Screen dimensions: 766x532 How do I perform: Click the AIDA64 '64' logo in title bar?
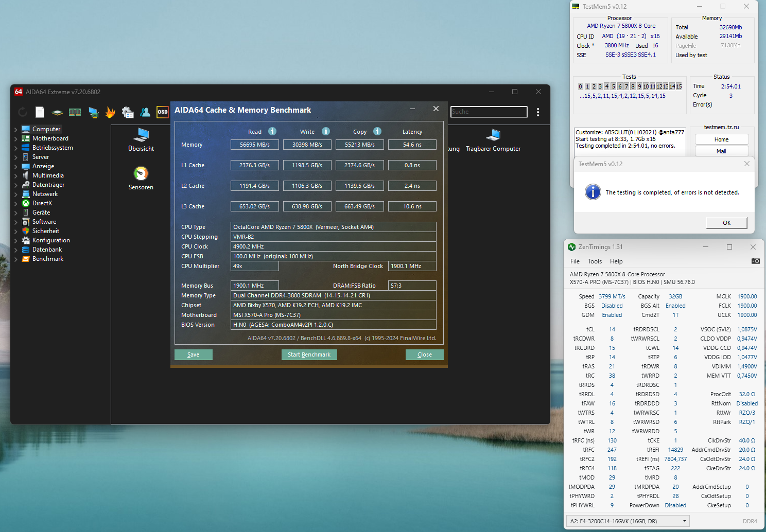click(19, 92)
